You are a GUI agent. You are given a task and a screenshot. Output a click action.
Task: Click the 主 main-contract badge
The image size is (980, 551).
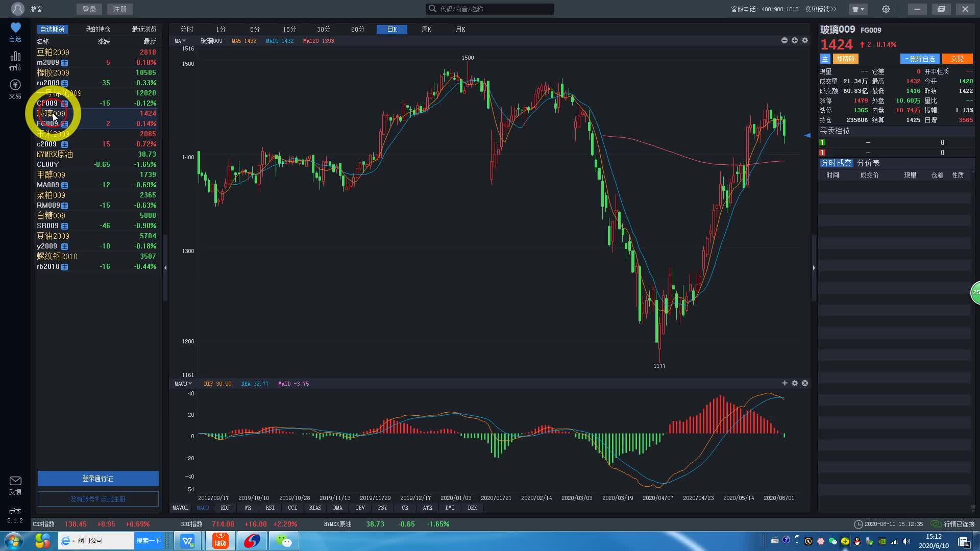click(825, 59)
